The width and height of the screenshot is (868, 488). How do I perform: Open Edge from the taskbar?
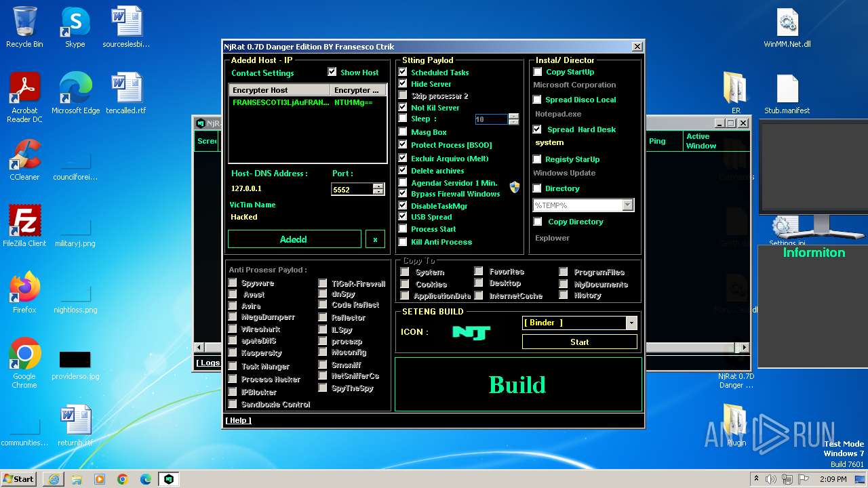(x=146, y=479)
